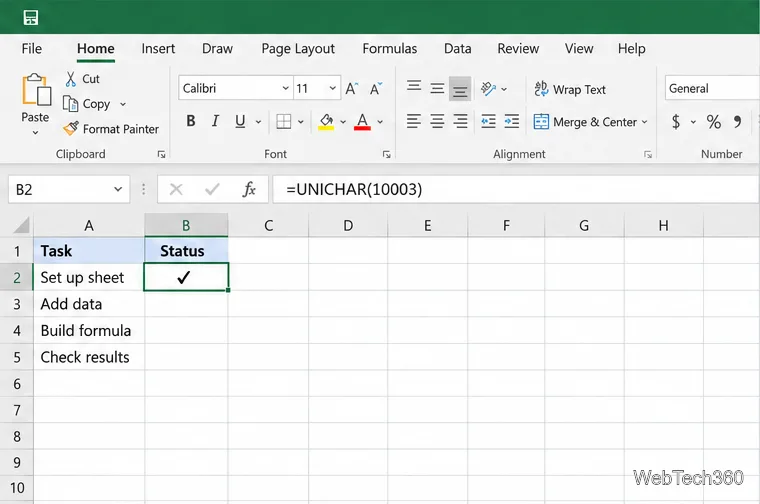Increase cell indent
This screenshot has width=760, height=504.
511,121
